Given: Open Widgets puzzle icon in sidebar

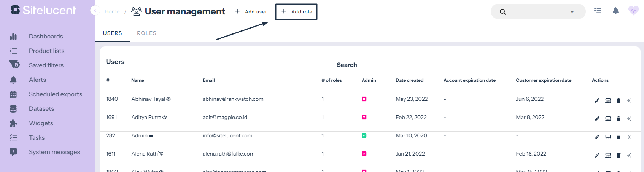Looking at the screenshot, I should tap(13, 123).
